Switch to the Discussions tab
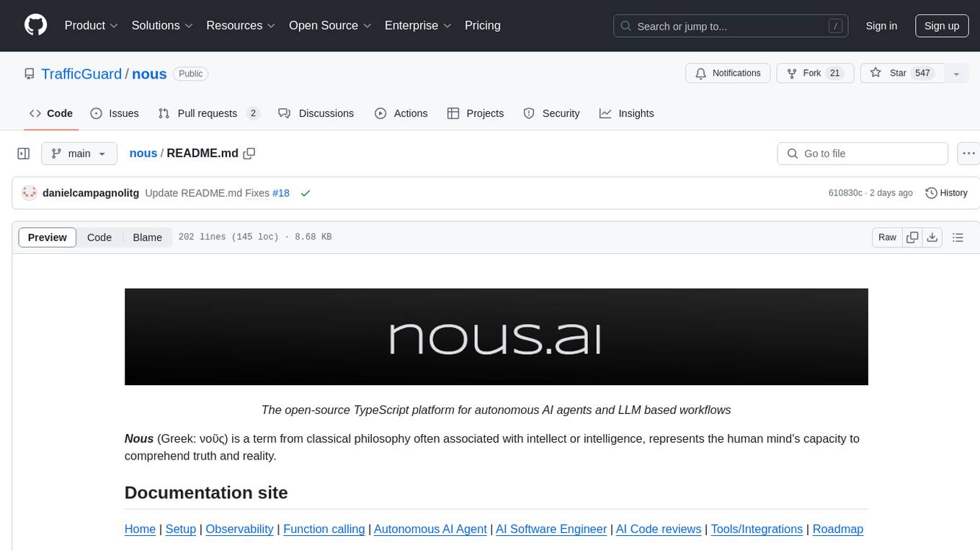The image size is (980, 551). pos(316,113)
